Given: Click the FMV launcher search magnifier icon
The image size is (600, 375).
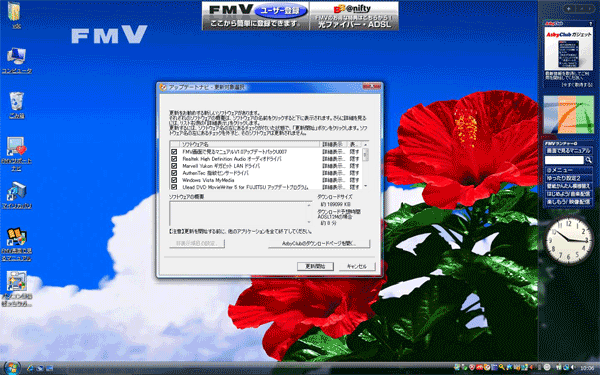Looking at the screenshot, I should click(x=588, y=160).
